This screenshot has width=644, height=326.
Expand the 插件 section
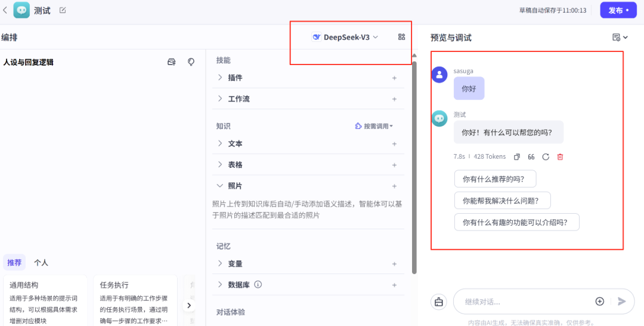click(x=220, y=77)
